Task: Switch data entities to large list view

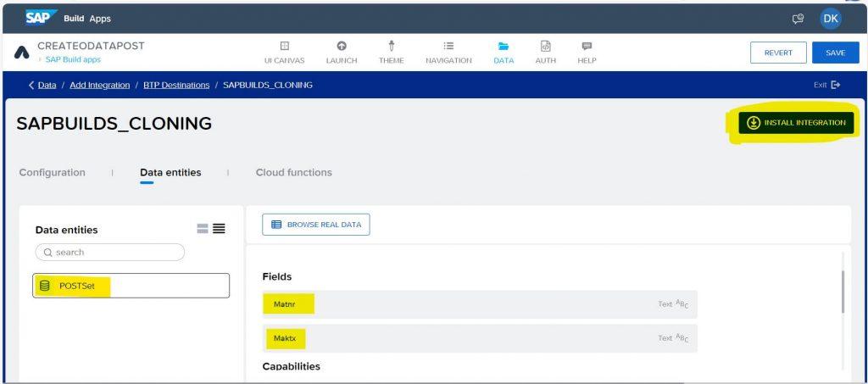Action: tap(203, 229)
